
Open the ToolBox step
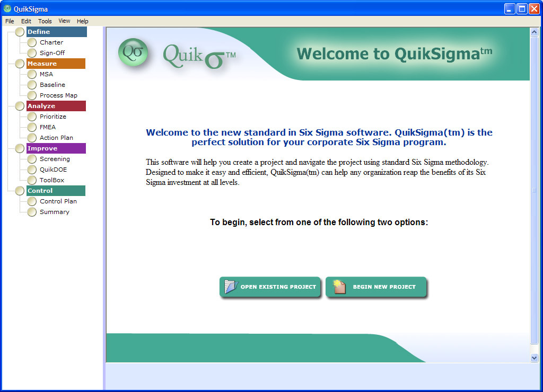coord(52,180)
